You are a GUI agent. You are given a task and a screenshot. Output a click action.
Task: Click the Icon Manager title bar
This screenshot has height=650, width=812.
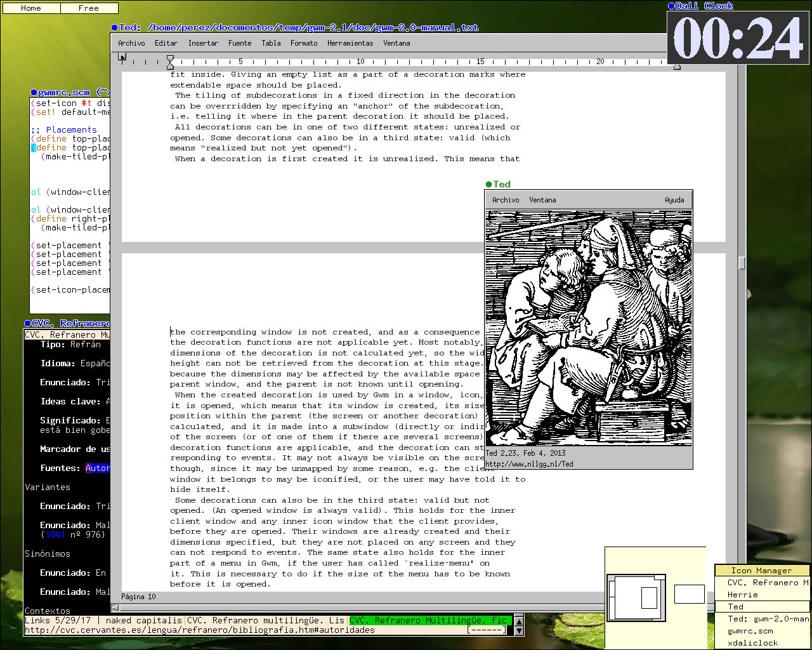763,571
